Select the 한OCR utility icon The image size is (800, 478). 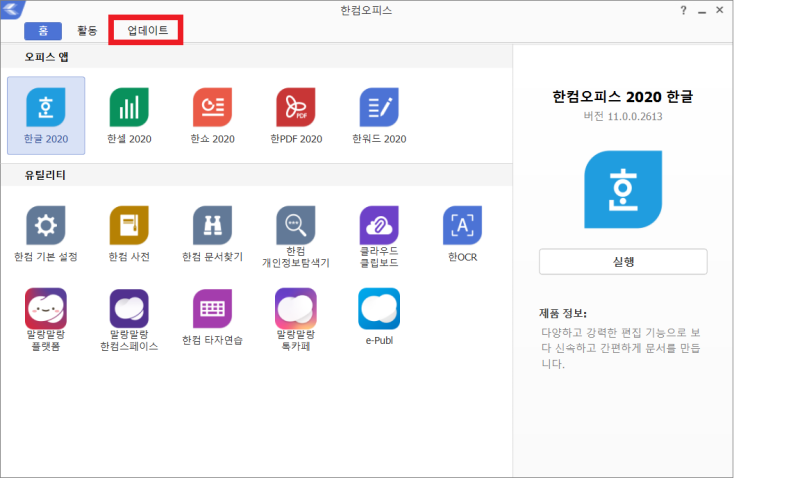462,225
